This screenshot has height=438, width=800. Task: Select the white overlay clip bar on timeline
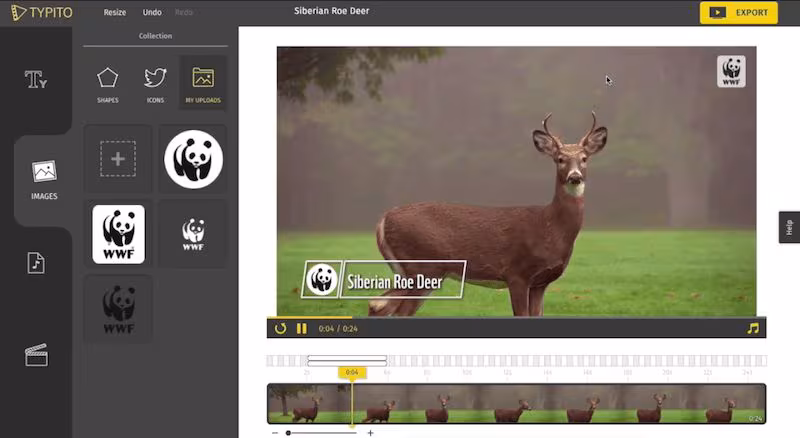click(347, 360)
